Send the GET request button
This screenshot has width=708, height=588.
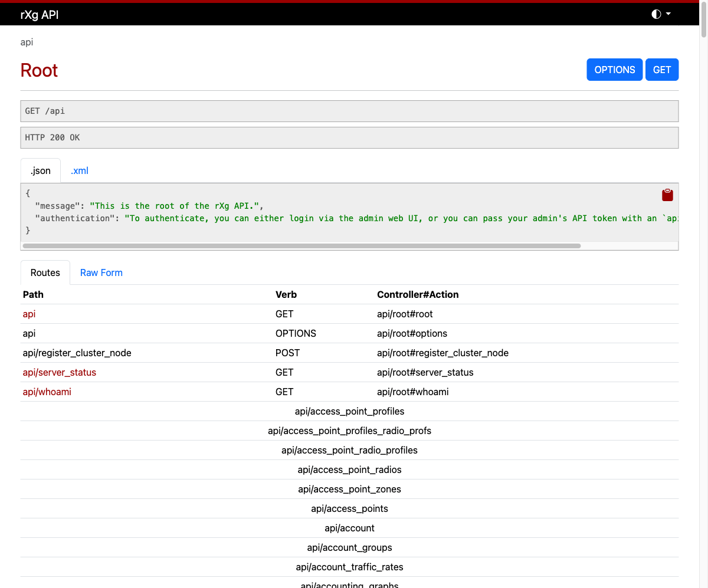pos(662,70)
